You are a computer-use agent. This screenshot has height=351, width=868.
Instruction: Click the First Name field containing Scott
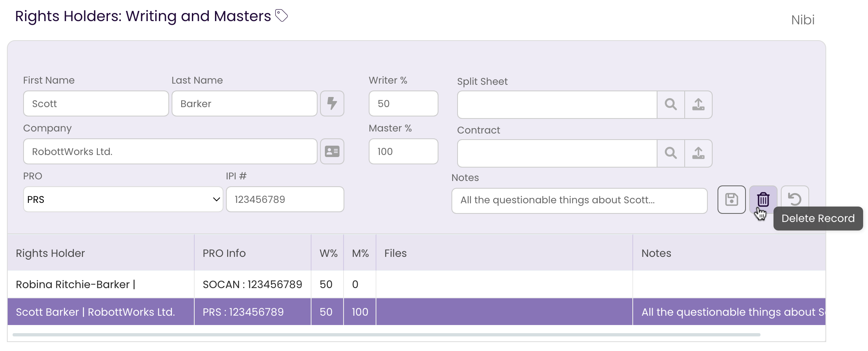[96, 103]
